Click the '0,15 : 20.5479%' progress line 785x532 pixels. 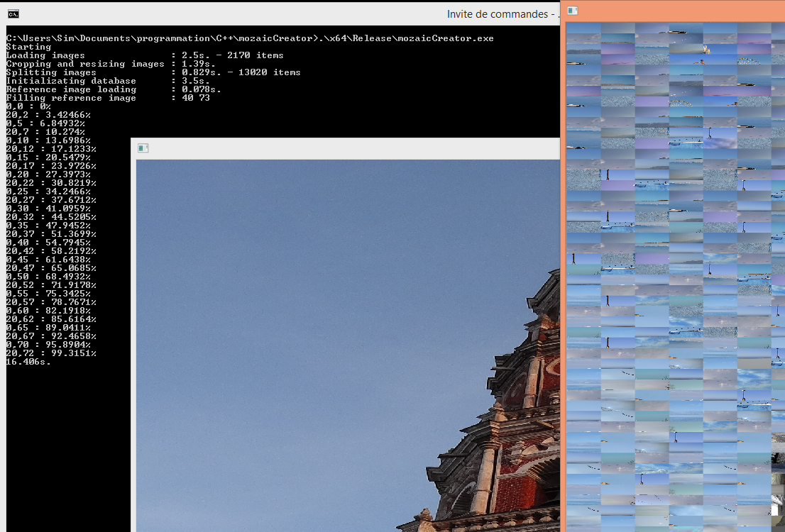[x=48, y=157]
